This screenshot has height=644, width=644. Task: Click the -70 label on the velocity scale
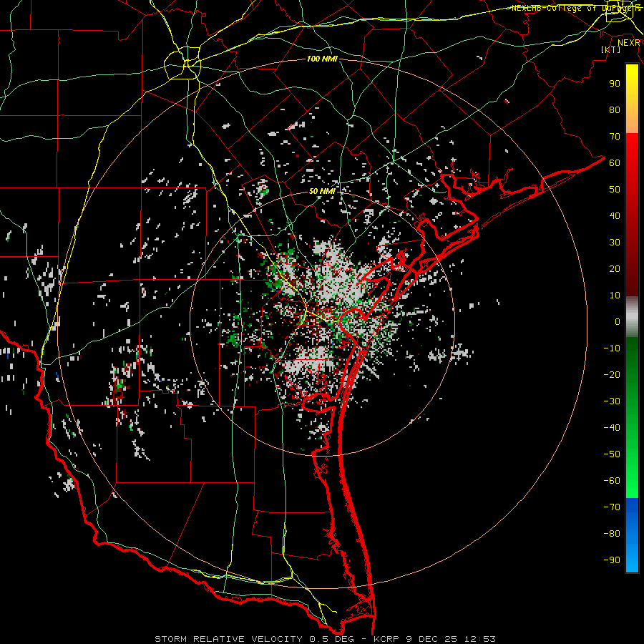[612, 507]
